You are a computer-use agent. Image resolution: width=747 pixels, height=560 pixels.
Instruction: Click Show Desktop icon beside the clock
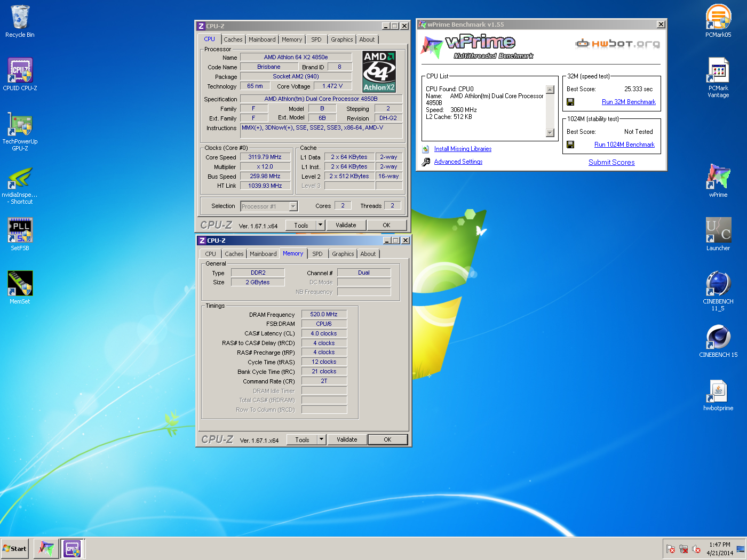click(741, 549)
